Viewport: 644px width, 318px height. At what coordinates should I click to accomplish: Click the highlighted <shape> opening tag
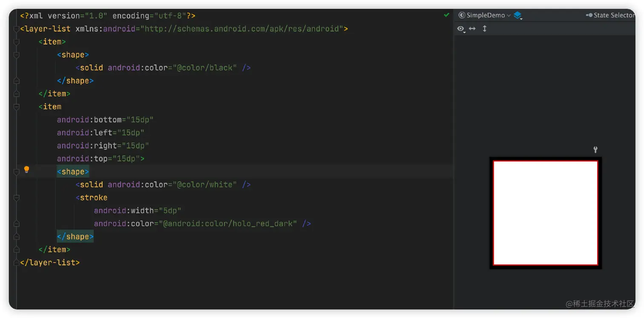[x=73, y=172]
